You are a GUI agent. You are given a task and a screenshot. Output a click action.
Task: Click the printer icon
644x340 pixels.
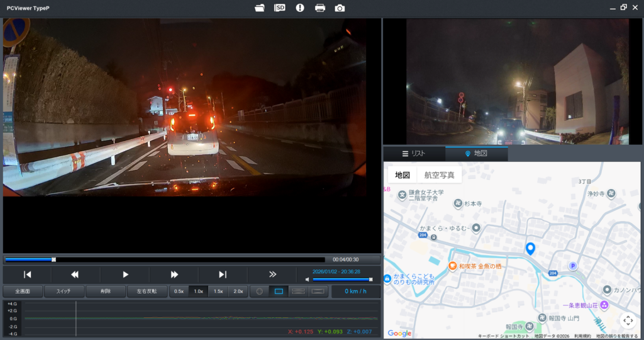coord(320,8)
